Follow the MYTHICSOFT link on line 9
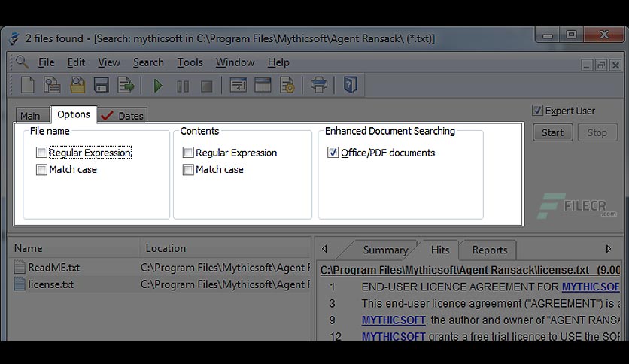This screenshot has height=364, width=629. [394, 320]
